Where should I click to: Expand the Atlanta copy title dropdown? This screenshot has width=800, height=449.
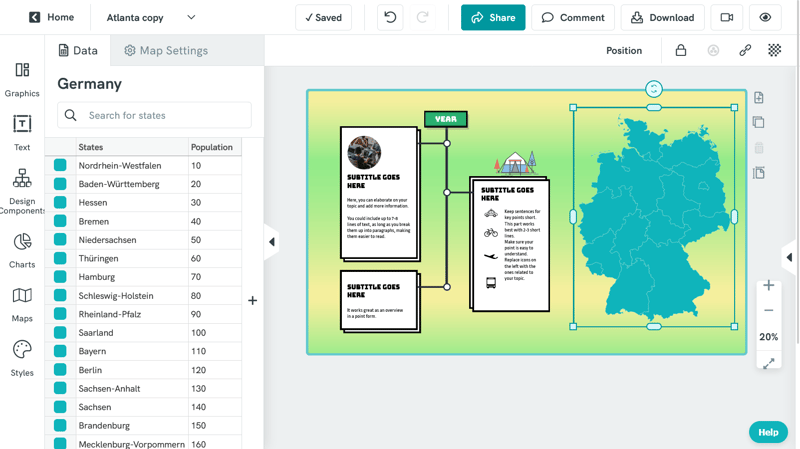coord(191,17)
